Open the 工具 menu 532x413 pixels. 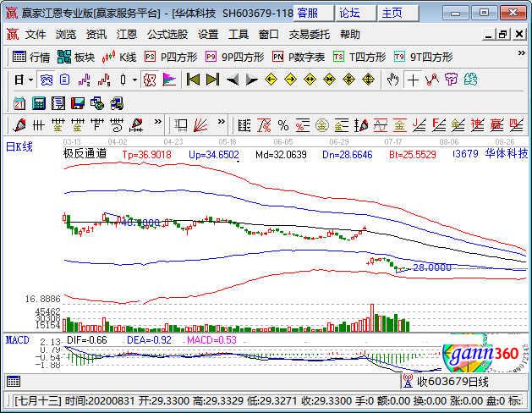(239, 34)
